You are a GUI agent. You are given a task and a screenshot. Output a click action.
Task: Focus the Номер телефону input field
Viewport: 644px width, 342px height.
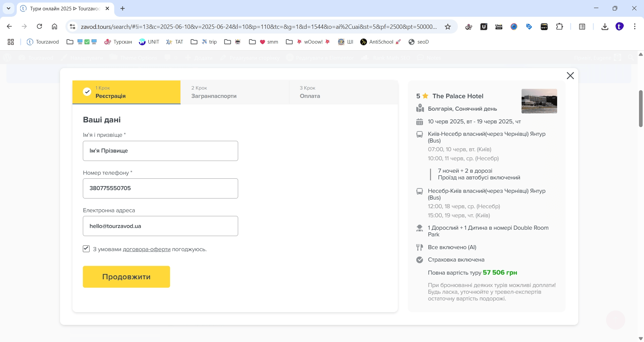point(160,188)
